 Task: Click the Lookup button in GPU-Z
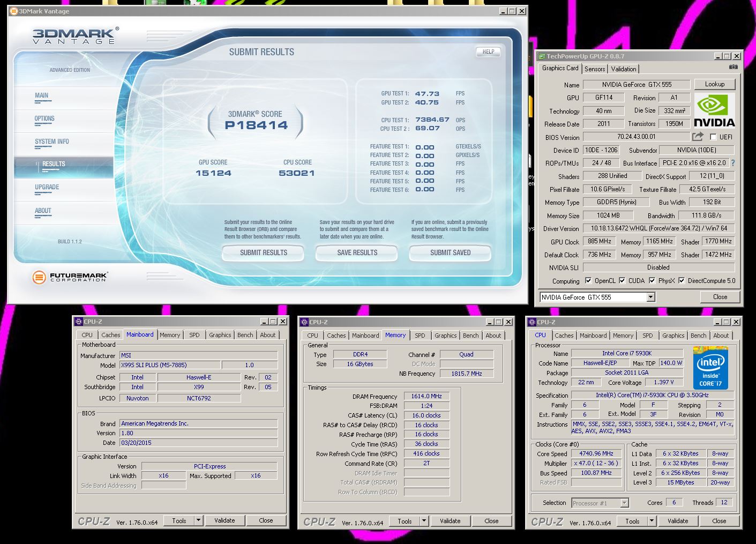tap(715, 84)
